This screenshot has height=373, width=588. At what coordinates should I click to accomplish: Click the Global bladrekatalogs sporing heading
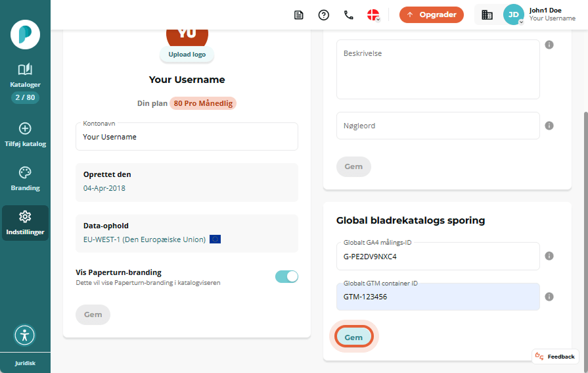[411, 220]
